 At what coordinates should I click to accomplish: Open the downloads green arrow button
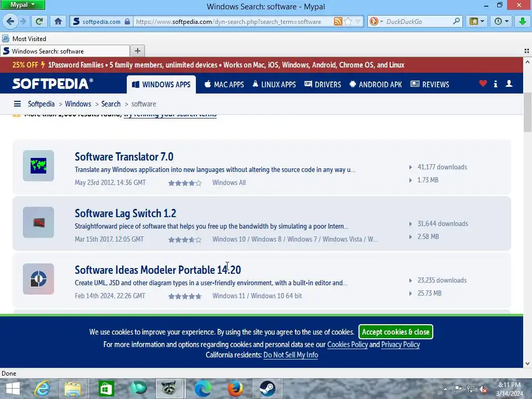(x=523, y=21)
